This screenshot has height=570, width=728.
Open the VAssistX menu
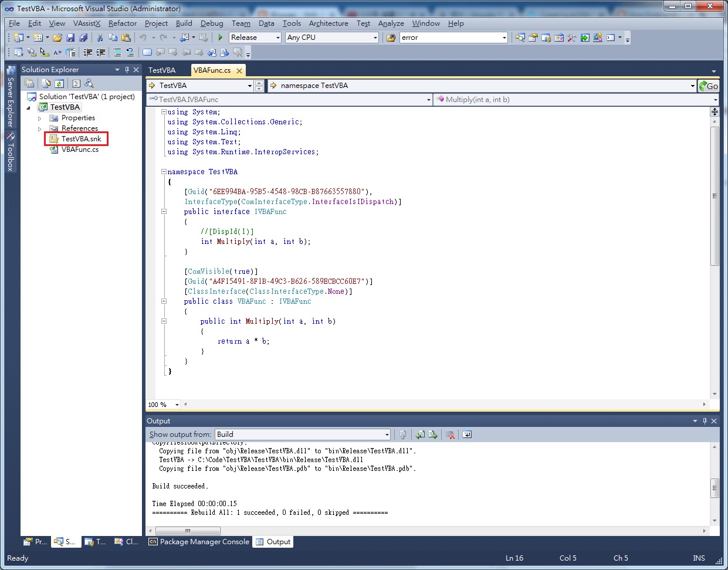87,23
